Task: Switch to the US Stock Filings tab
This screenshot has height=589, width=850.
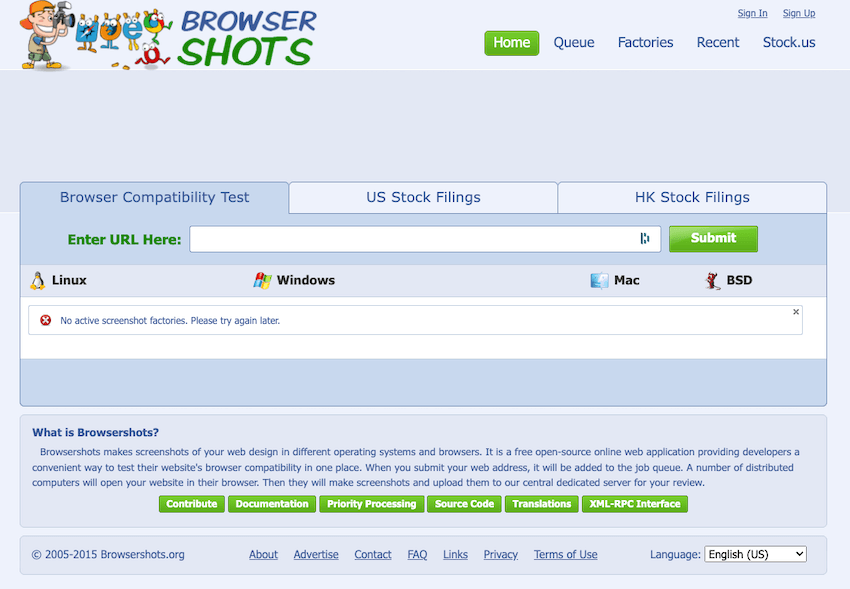Action: pyautogui.click(x=423, y=197)
